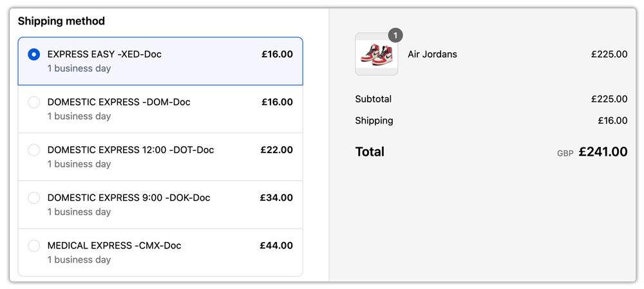Enable the DOMESTIC EXPRESS 9:00 radio button

click(34, 198)
